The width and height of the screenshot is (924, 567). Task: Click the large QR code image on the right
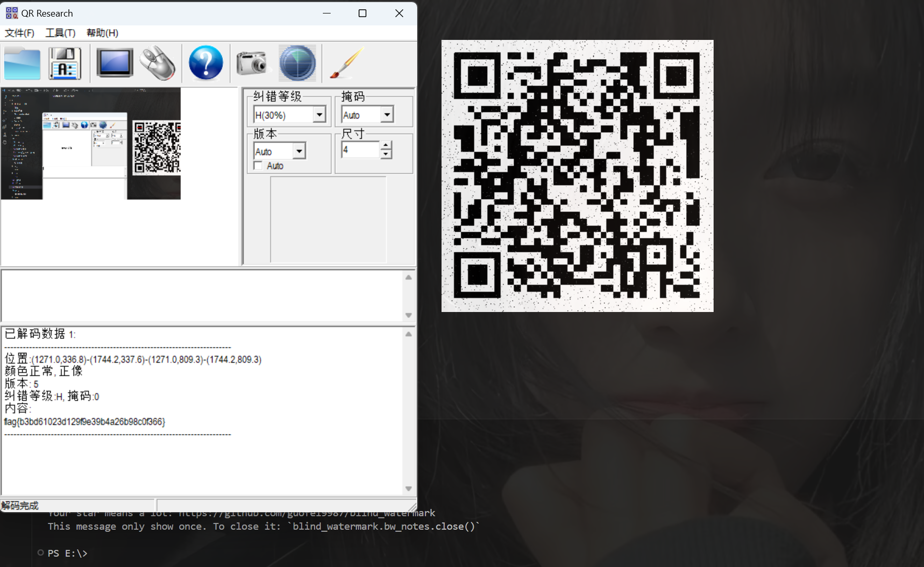(x=577, y=176)
